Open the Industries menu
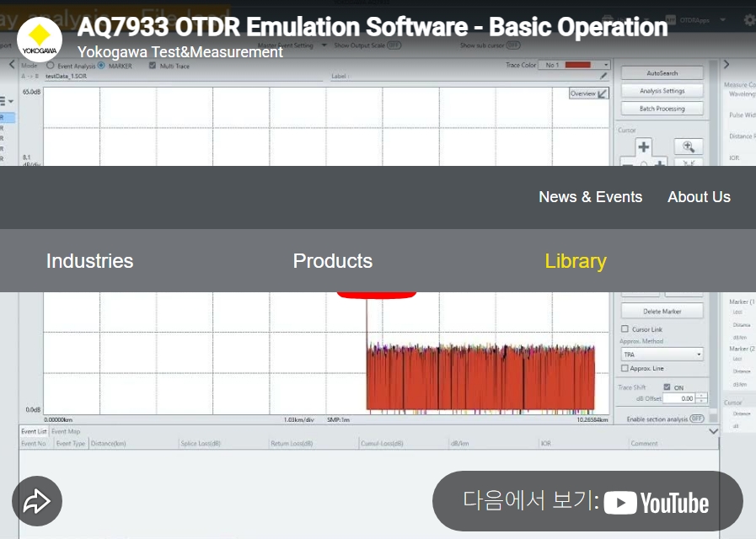The width and height of the screenshot is (756, 539). point(89,261)
